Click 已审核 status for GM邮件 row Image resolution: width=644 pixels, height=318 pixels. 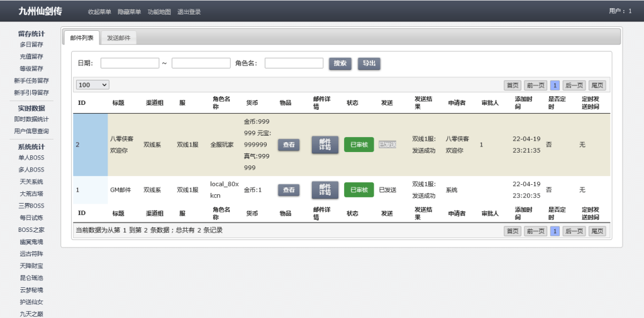pyautogui.click(x=359, y=190)
